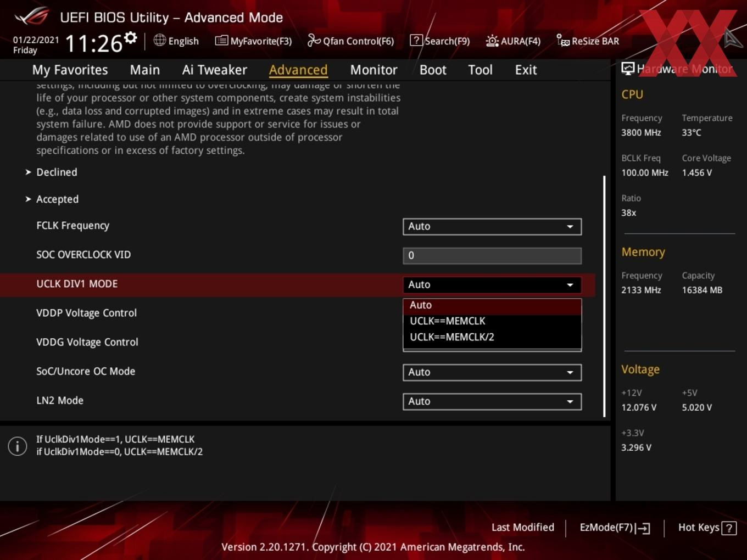Switch to the Monitor tab

[374, 70]
